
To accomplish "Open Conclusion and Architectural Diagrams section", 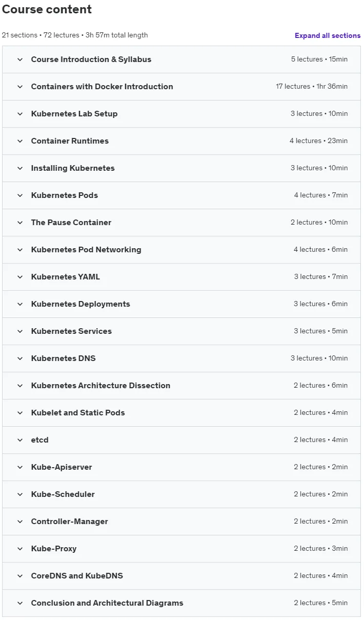I will pos(181,603).
